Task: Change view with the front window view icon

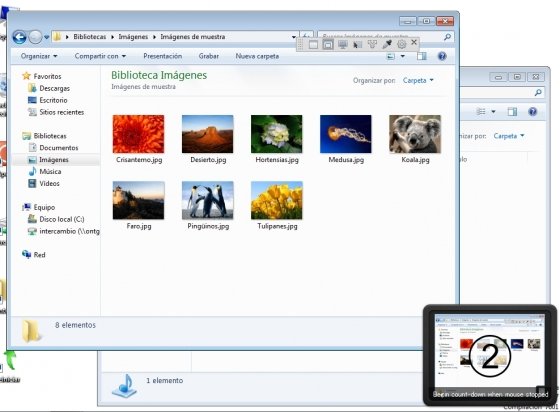Action: click(x=391, y=56)
